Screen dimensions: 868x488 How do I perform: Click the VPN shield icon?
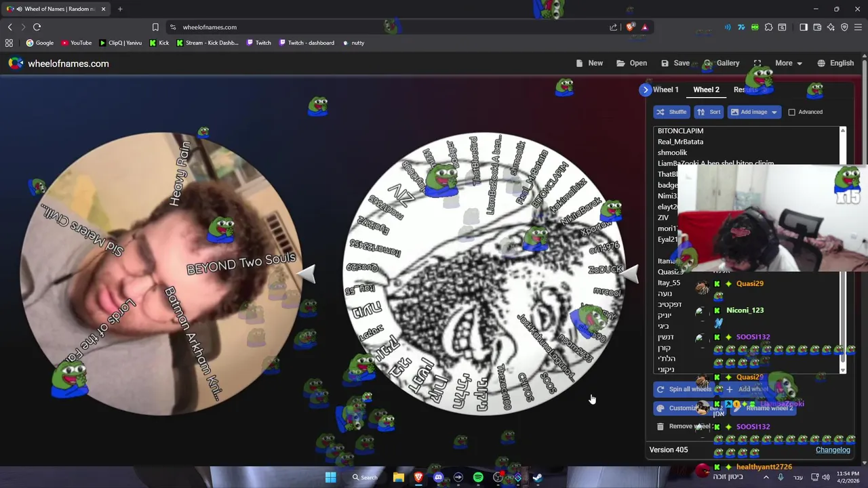click(x=844, y=27)
